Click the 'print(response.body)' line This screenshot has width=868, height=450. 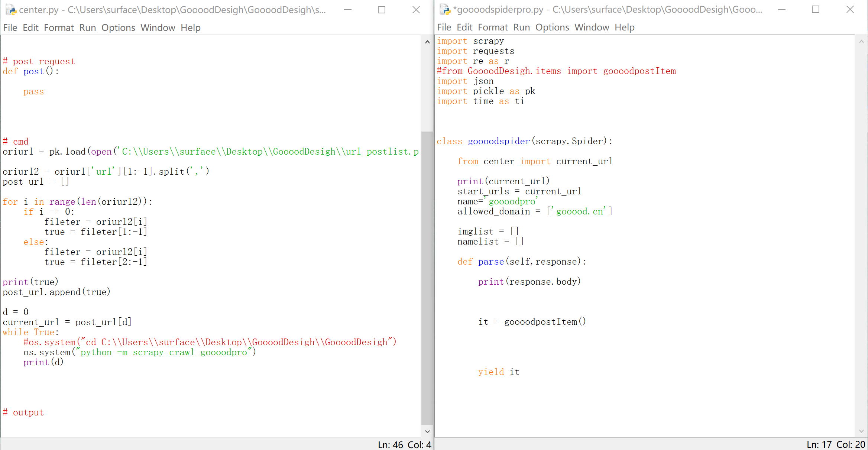tap(529, 282)
